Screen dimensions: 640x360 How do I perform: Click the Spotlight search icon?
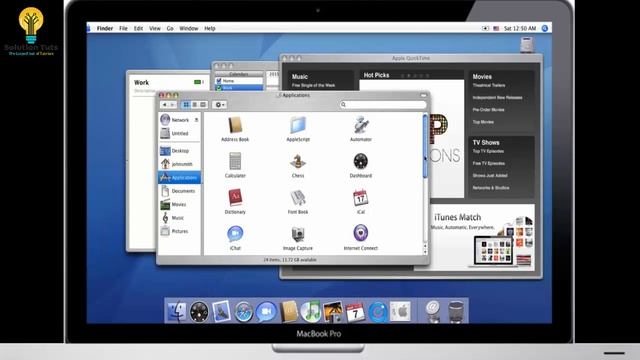tap(545, 28)
